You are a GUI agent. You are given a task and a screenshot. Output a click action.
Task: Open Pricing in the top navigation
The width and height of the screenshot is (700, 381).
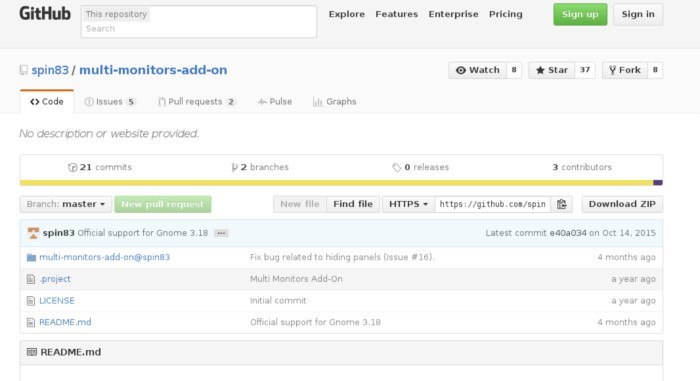tap(505, 14)
